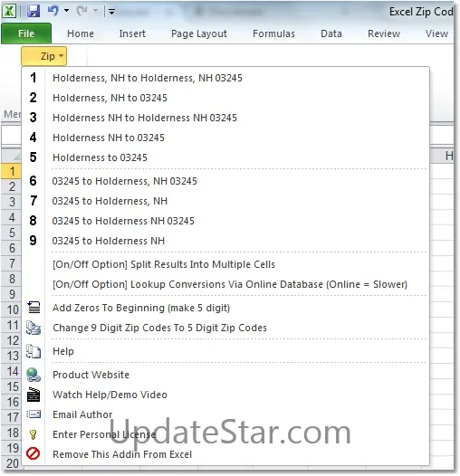This screenshot has height=476, width=460.
Task: Select the Data tab
Action: pos(331,33)
